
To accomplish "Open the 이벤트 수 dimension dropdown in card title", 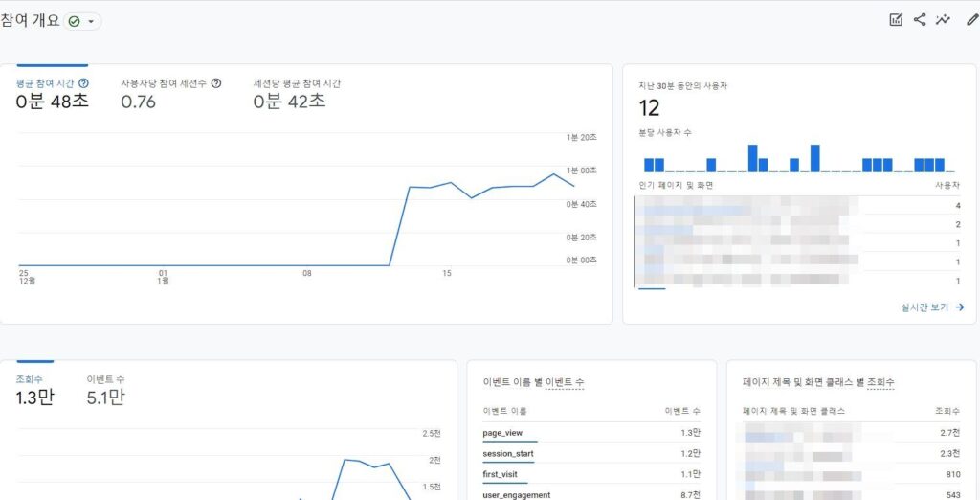I will pos(565,382).
